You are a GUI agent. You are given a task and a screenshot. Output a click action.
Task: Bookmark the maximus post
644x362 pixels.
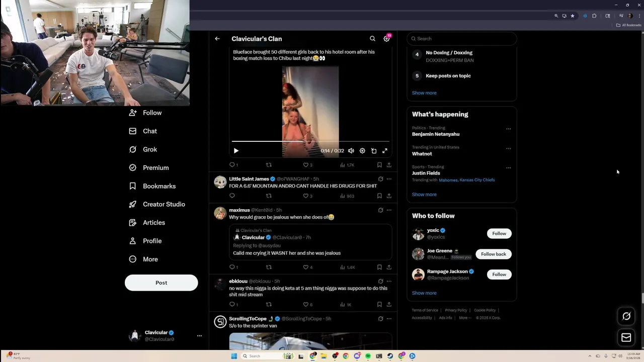(379, 267)
